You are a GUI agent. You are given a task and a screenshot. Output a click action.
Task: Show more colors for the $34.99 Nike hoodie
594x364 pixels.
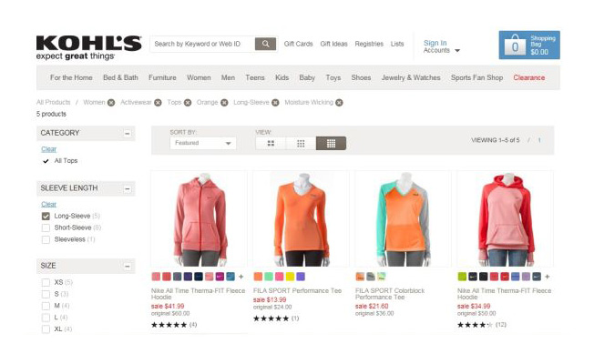click(547, 277)
